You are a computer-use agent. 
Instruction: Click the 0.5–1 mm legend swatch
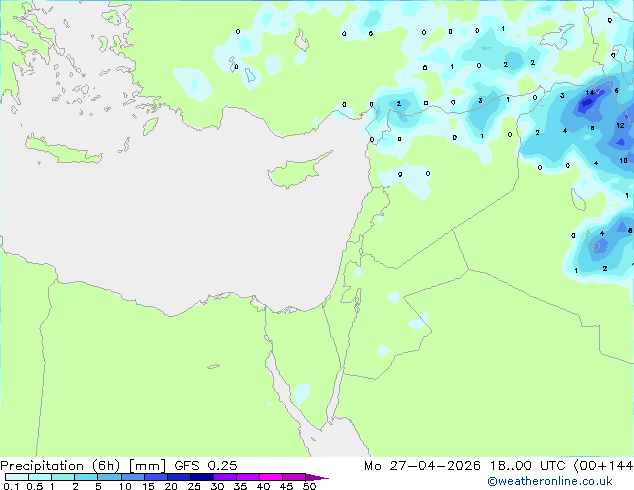pyautogui.click(x=40, y=477)
